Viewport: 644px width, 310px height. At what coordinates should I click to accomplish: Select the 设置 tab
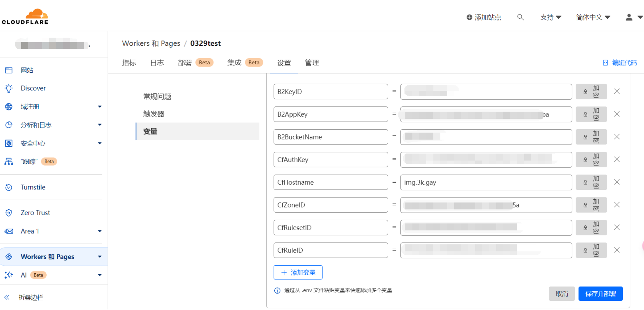coord(284,63)
